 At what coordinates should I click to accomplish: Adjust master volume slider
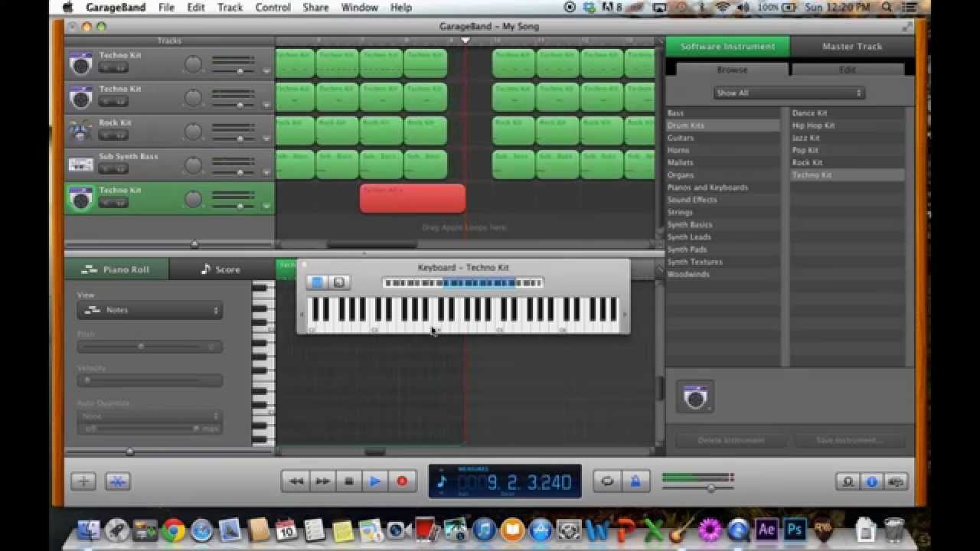(711, 487)
